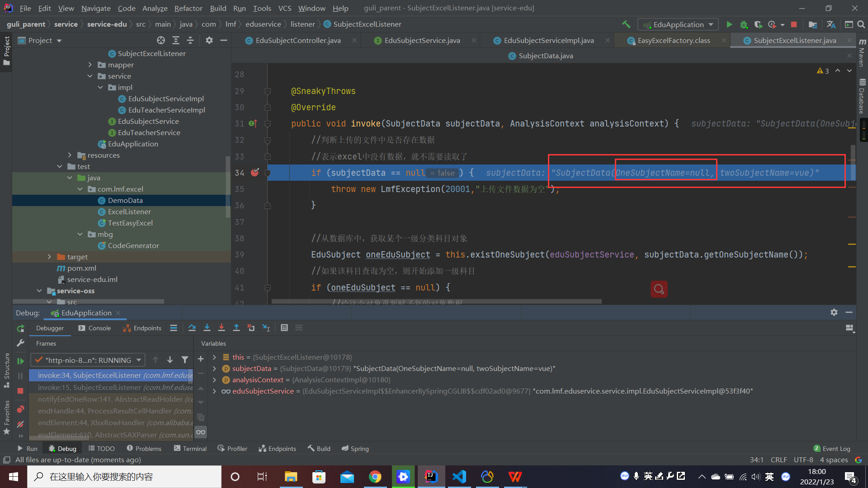
Task: Click the editor horizontal scrollbar
Action: (x=436, y=301)
